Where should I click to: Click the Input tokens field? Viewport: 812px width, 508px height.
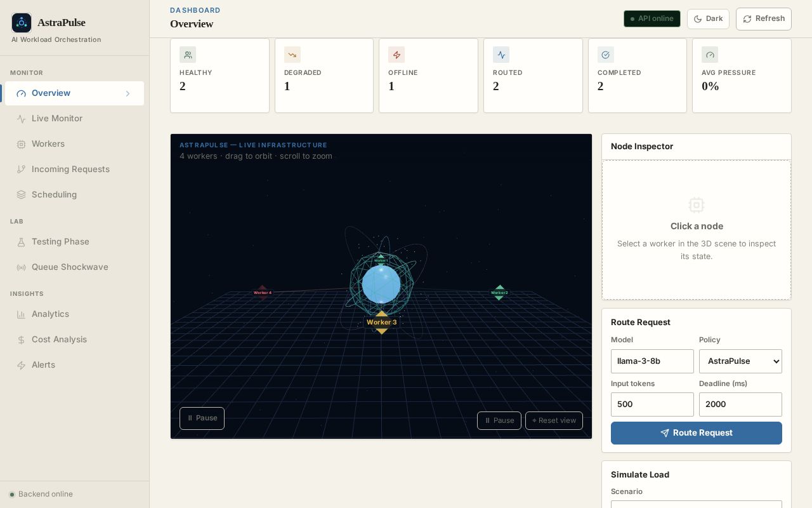[x=652, y=404]
